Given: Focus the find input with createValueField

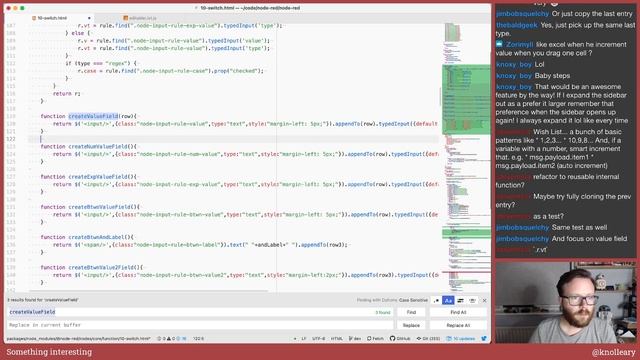Looking at the screenshot, I should [x=200, y=312].
